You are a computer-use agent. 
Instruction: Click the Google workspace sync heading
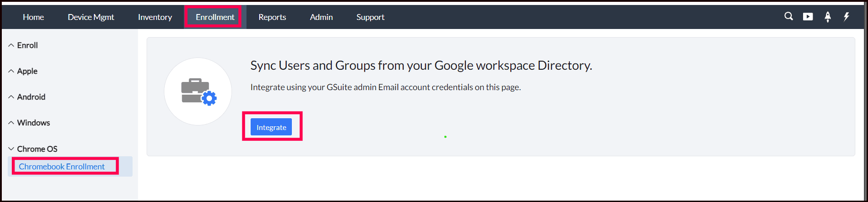click(x=421, y=66)
